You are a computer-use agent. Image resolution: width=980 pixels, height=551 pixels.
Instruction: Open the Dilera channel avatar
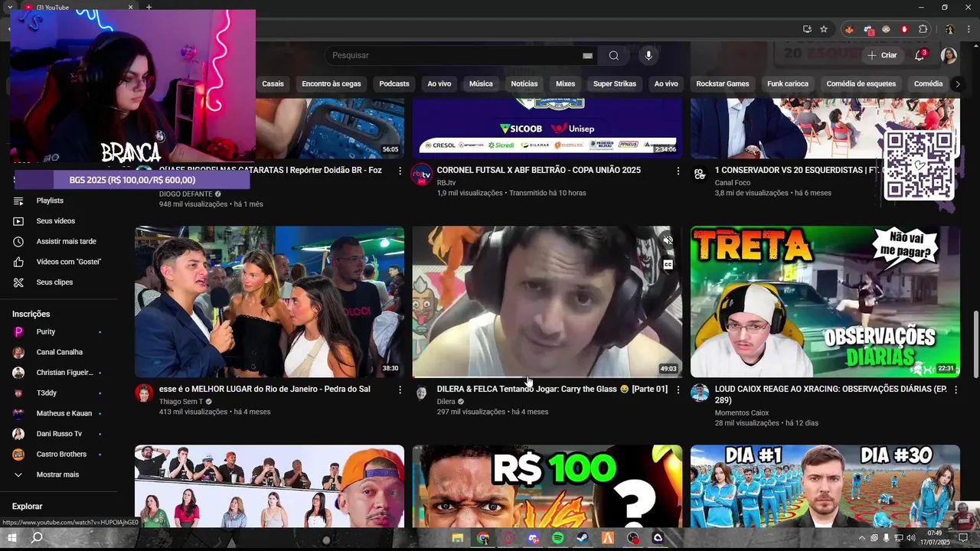click(421, 393)
